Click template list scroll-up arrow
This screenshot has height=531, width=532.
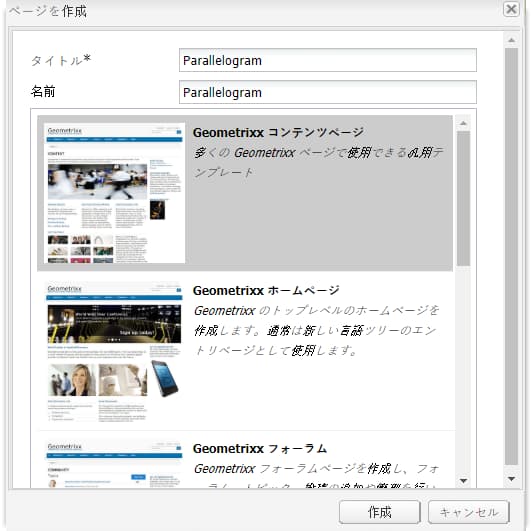463,124
